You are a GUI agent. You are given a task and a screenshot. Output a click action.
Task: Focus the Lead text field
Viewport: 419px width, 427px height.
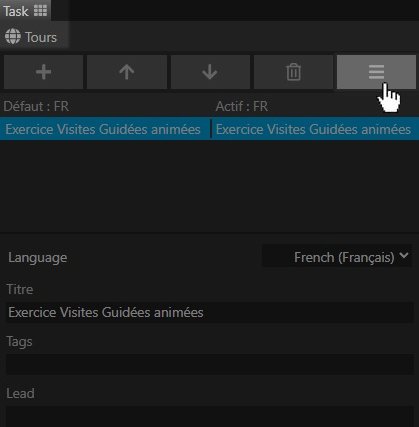pos(210,416)
